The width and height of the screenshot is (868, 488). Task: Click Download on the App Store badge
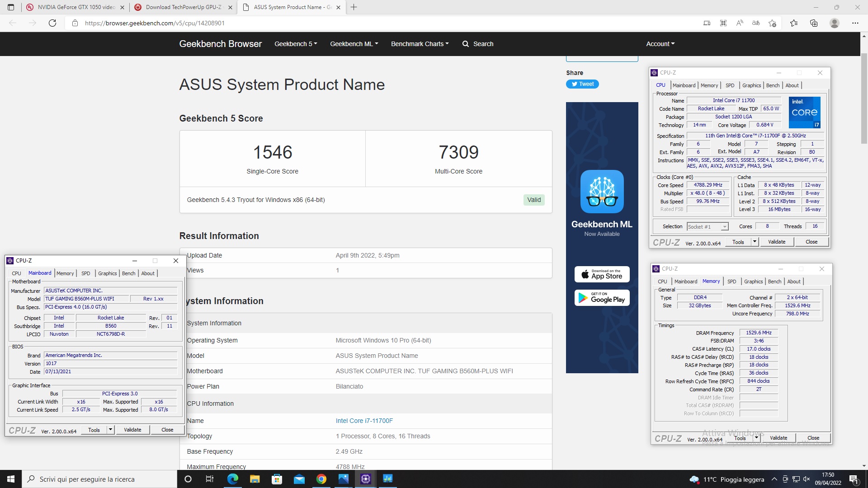pos(602,274)
